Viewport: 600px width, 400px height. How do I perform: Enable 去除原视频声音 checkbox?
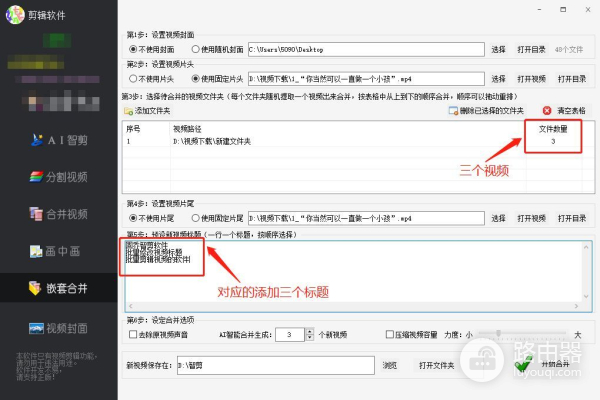point(133,334)
